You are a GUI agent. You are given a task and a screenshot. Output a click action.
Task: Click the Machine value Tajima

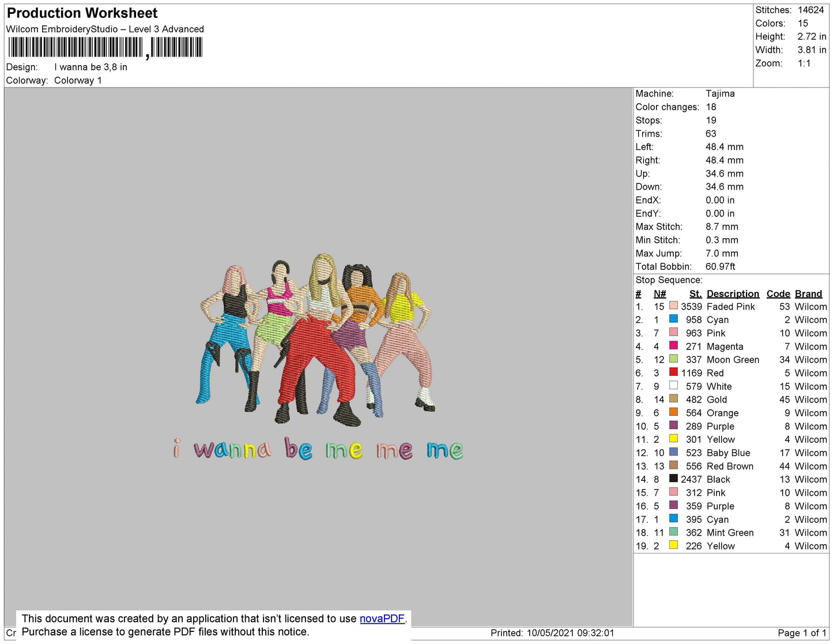720,93
